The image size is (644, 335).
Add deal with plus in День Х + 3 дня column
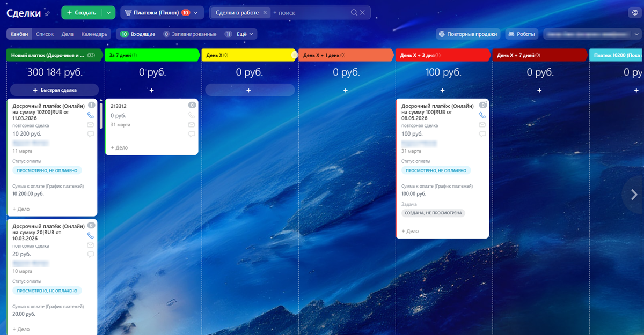[442, 91]
